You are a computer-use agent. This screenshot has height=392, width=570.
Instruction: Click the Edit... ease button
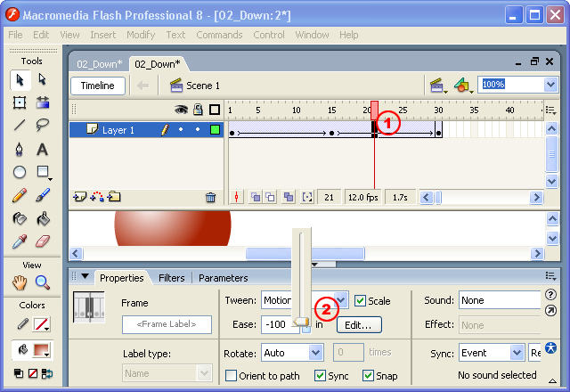[359, 325]
